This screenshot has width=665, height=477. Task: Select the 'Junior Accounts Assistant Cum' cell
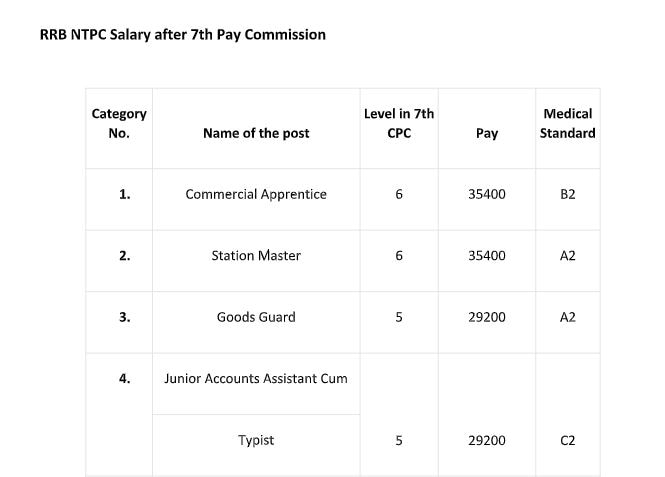[256, 379]
